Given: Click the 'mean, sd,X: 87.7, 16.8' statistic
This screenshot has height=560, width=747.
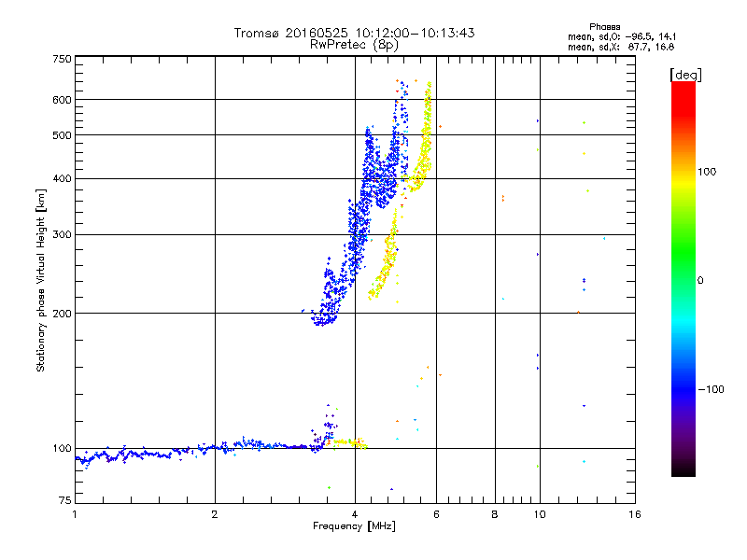Looking at the screenshot, I should point(621,47).
